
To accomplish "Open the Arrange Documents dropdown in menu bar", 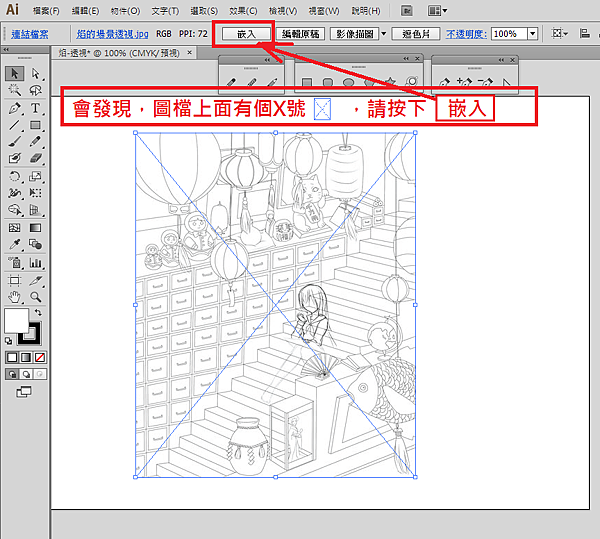I will (437, 11).
